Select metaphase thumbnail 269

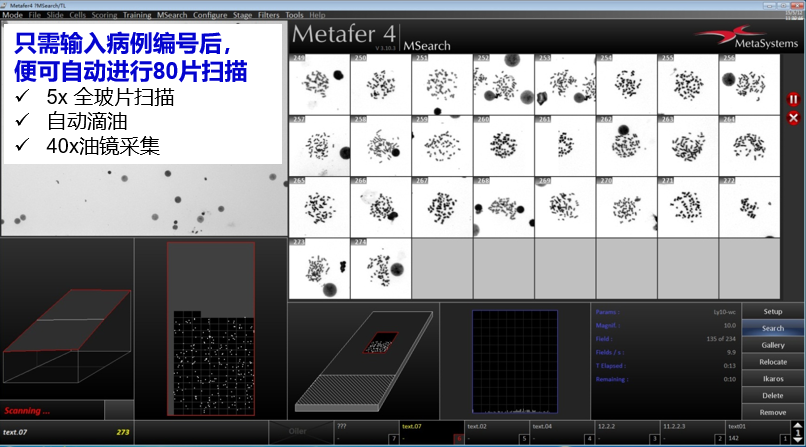point(565,207)
